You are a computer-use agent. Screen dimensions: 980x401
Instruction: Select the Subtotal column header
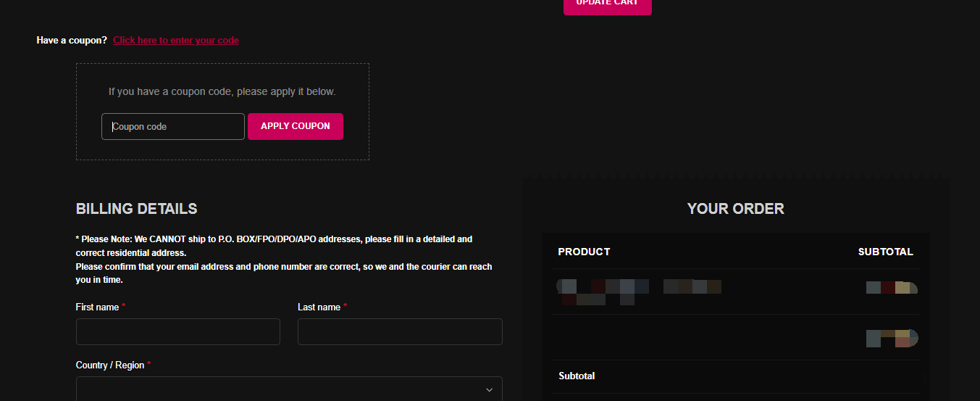point(885,252)
